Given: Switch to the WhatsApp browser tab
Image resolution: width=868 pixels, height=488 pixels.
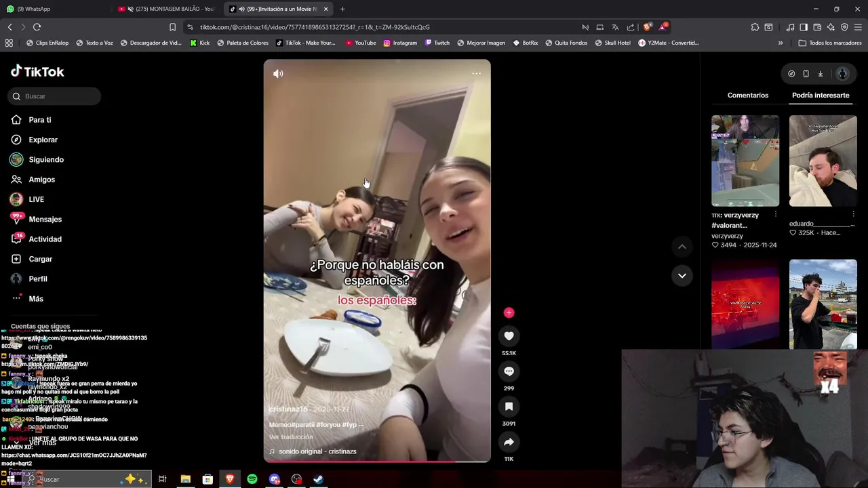Looking at the screenshot, I should click(54, 9).
